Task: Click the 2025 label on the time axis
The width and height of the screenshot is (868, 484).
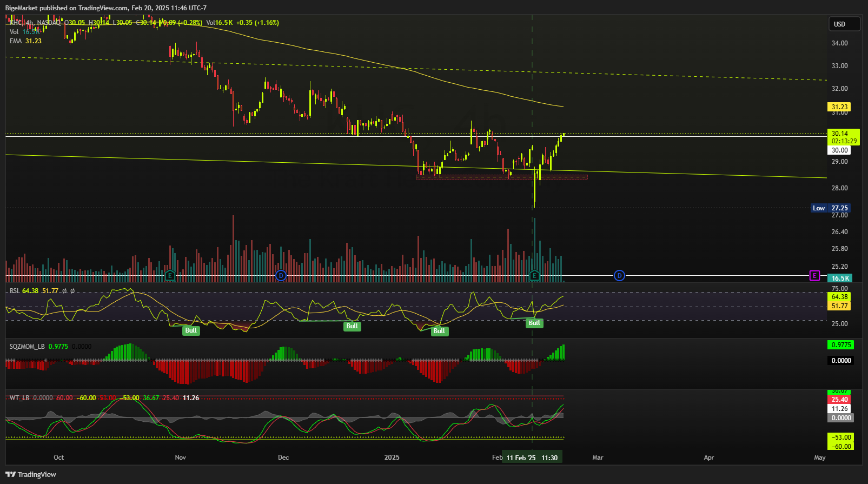Action: (392, 458)
